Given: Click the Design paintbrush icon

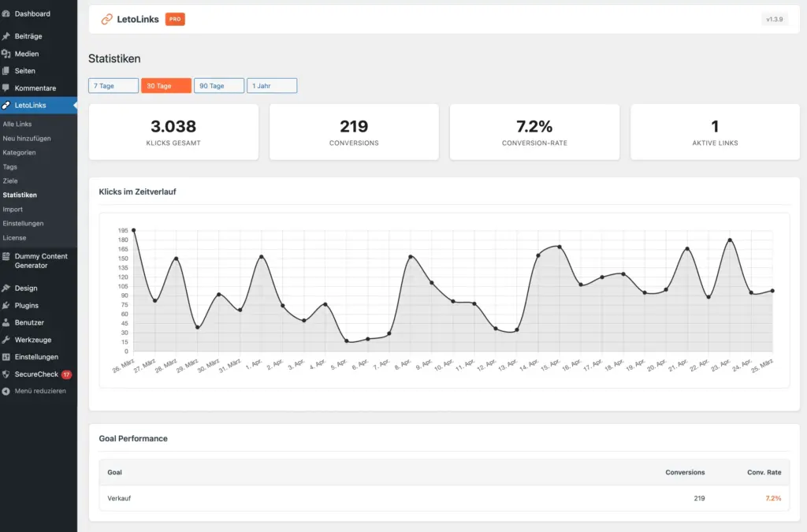Looking at the screenshot, I should pyautogui.click(x=6, y=288).
